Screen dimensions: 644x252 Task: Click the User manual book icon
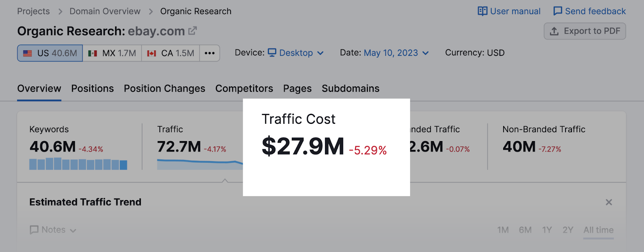click(482, 11)
